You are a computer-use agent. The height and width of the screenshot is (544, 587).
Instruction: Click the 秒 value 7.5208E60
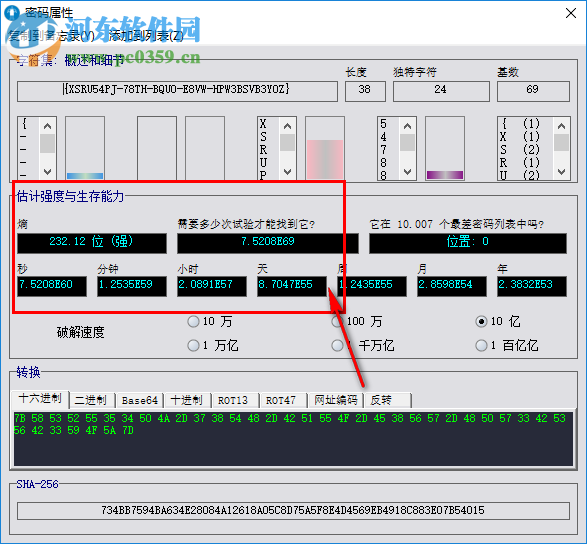[52, 286]
